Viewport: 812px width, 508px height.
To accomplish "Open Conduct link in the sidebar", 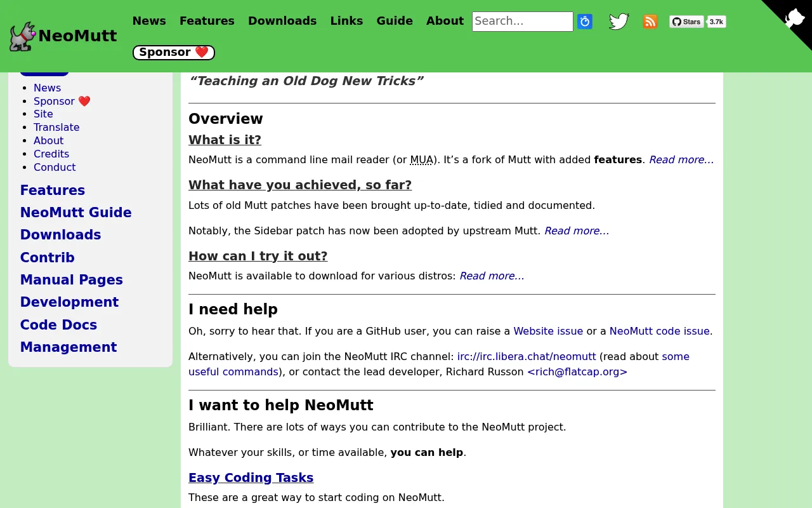I will 55,168.
